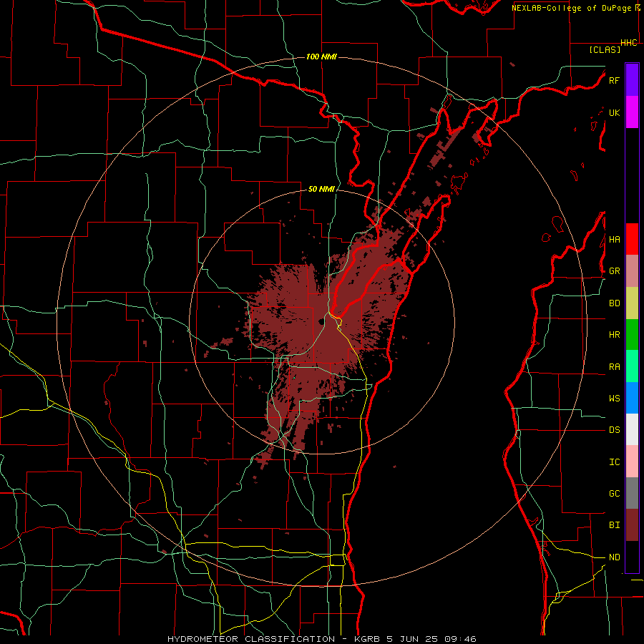The width and height of the screenshot is (644, 644).
Task: Click the GC gray legend swatch
Action: tap(632, 493)
